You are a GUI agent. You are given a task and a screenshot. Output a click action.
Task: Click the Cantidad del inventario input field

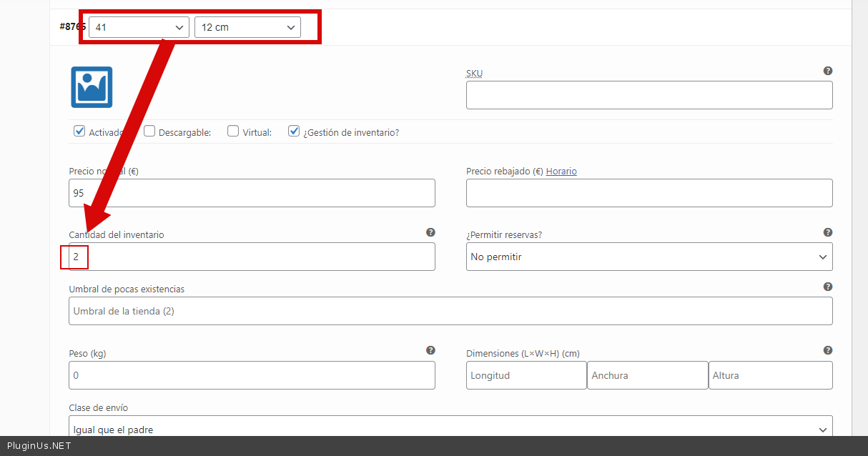pos(252,257)
